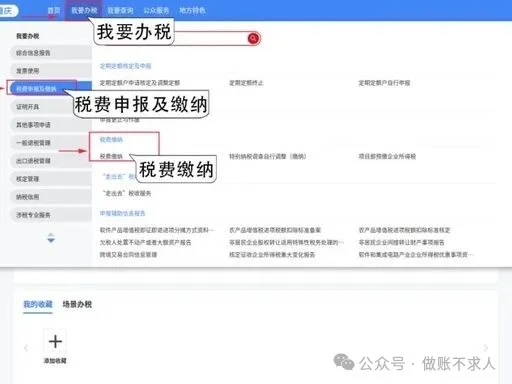Screen dimensions: 512x384
Task: Click the right carousel arrow in favorites
Action: (486, 348)
